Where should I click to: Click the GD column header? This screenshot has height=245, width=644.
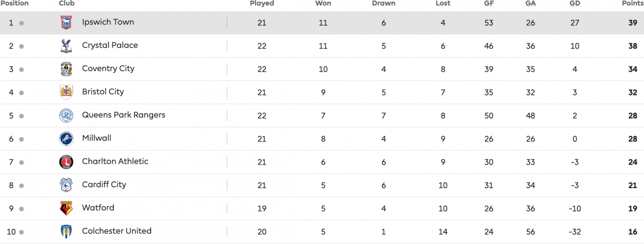click(575, 3)
